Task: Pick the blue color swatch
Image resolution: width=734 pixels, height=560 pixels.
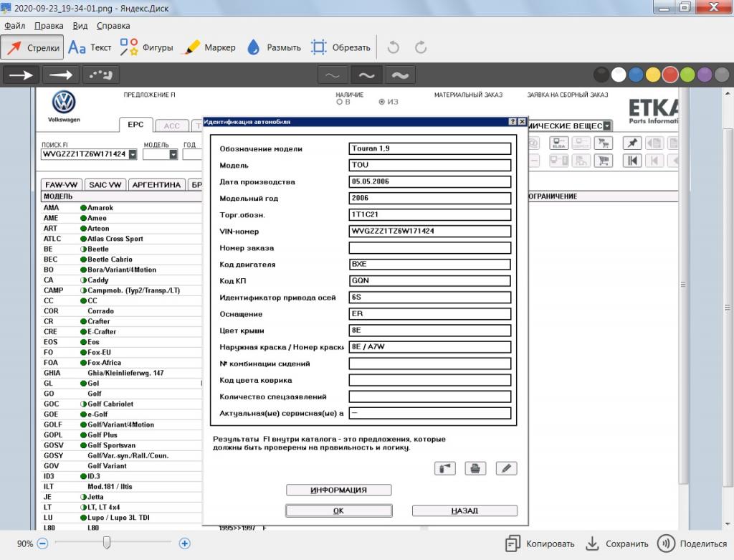Action: coord(636,75)
